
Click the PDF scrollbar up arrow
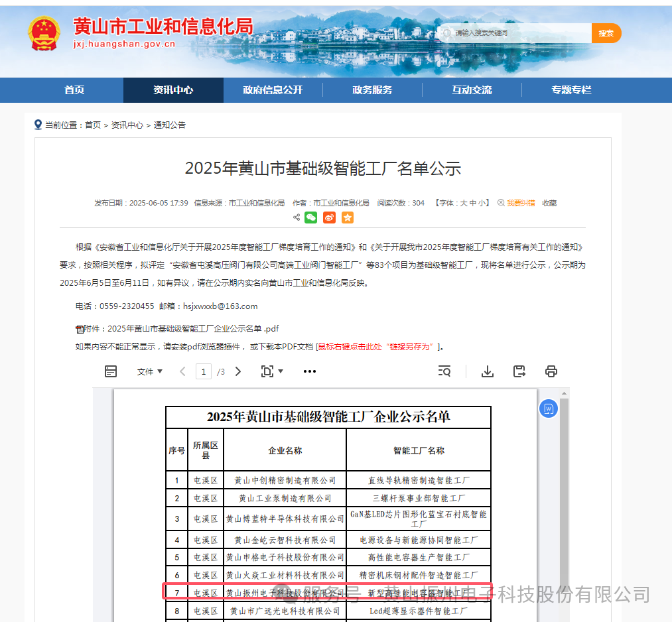point(564,393)
